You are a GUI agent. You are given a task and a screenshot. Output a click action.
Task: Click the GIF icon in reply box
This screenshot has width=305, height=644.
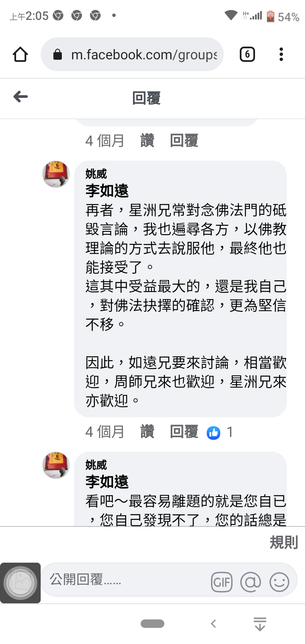222,583
